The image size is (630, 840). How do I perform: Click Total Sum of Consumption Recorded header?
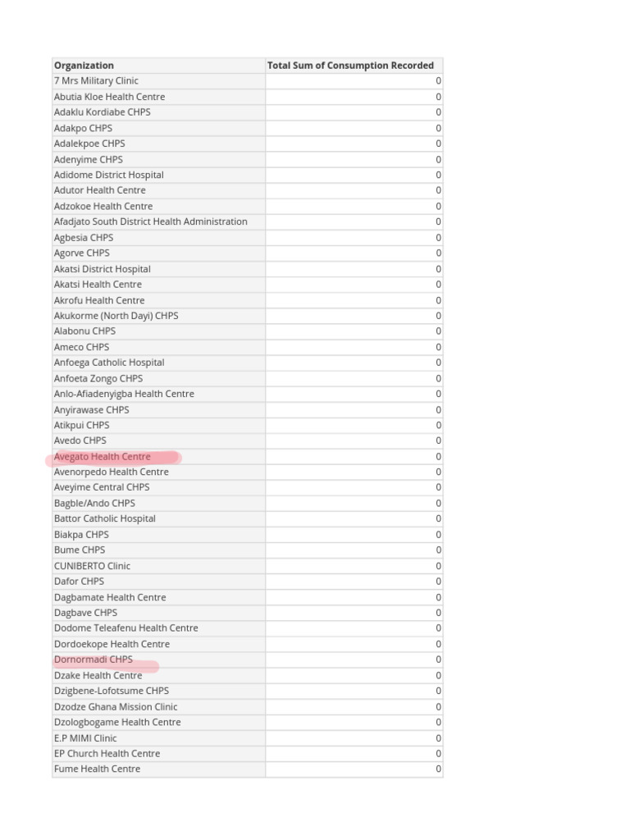point(354,66)
